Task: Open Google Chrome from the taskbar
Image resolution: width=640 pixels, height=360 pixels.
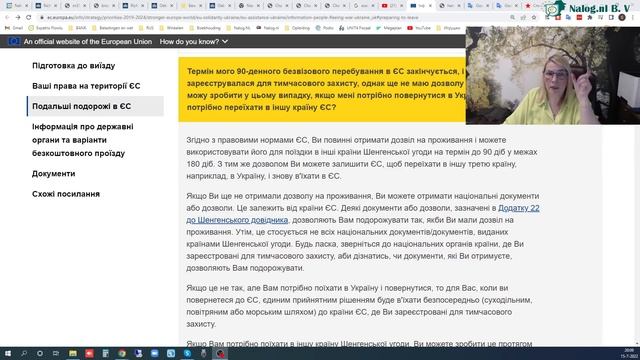Action: [122, 353]
